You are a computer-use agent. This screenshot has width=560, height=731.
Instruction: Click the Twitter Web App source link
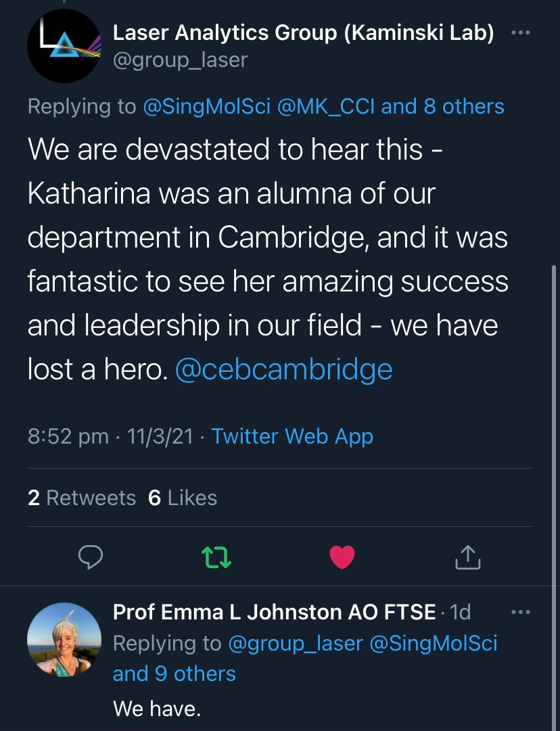(x=292, y=436)
